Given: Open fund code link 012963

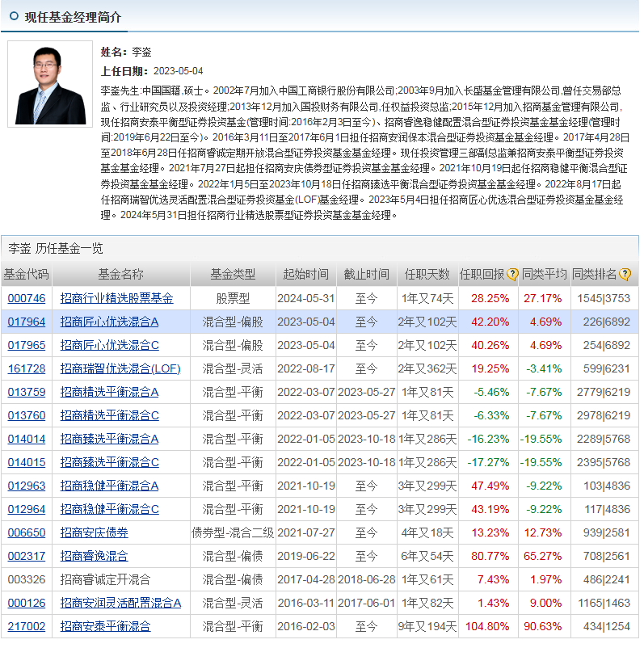Looking at the screenshot, I should pos(27,486).
